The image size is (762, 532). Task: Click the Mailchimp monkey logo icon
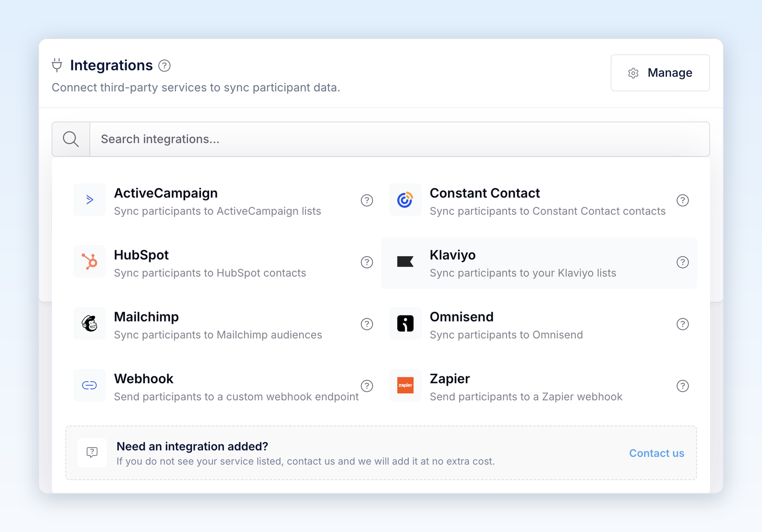click(x=90, y=324)
